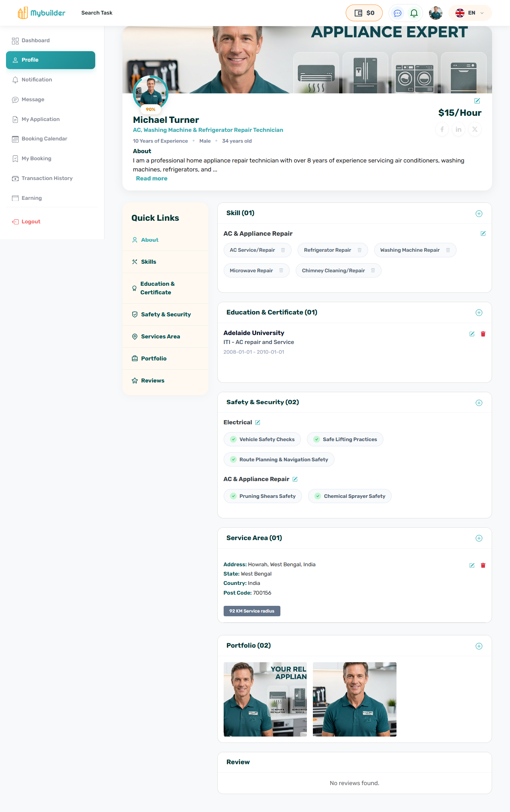Edit the Howrah service area entry

(x=472, y=565)
